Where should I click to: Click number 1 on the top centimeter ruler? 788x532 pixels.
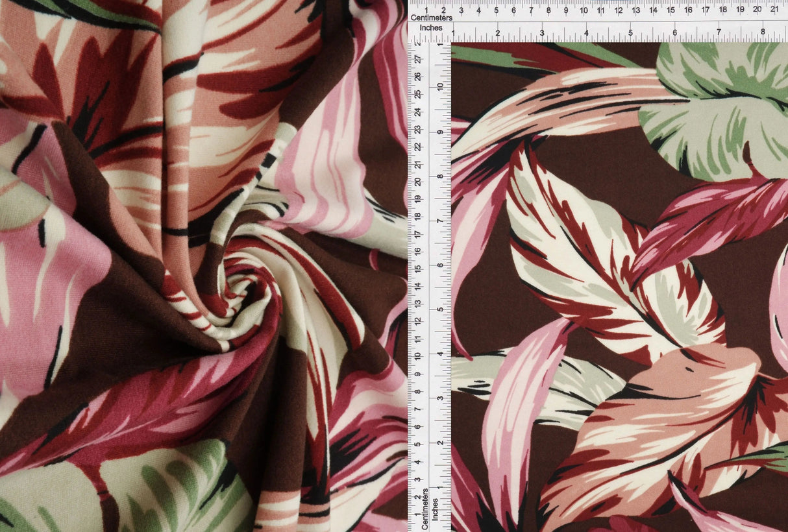[426, 10]
